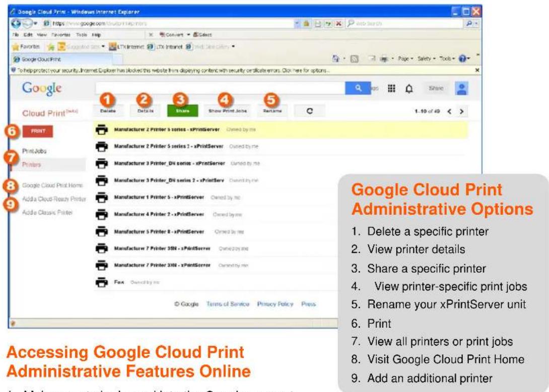The width and height of the screenshot is (549, 392).
Task: Click the printer icon beside Fax
Action: click(x=102, y=282)
